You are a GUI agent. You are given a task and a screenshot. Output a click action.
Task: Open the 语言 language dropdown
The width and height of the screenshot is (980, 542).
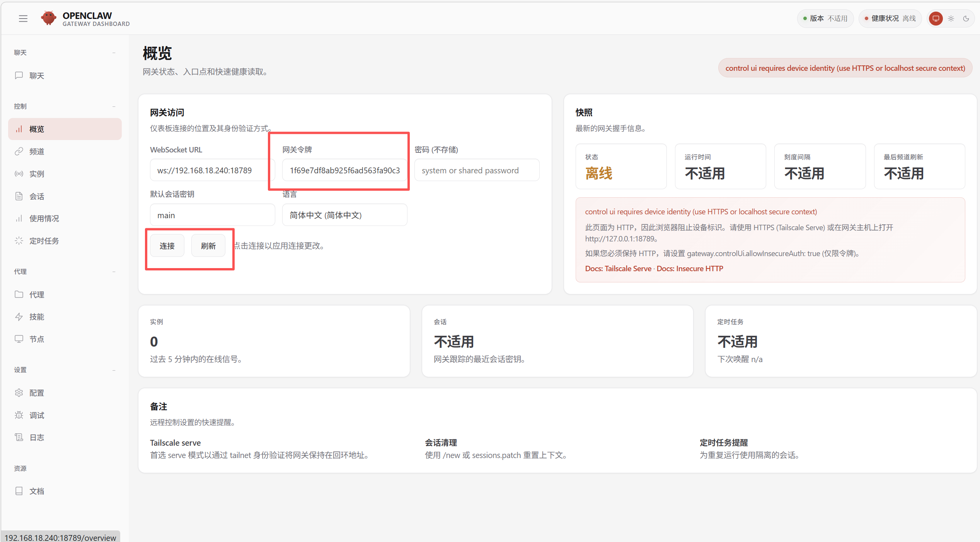(x=344, y=215)
